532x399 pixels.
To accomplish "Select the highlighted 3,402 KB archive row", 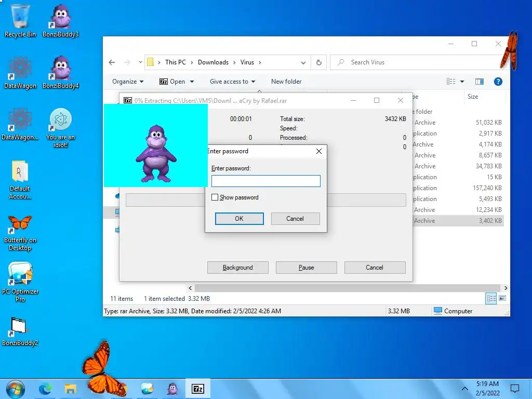I will [x=457, y=220].
